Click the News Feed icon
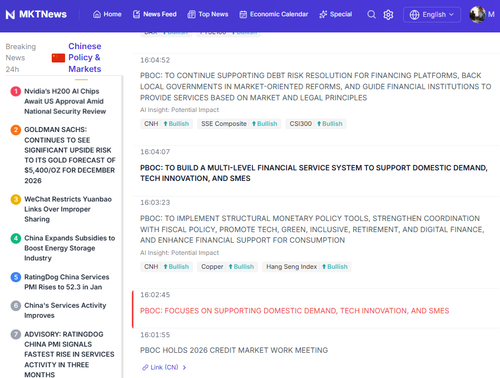The width and height of the screenshot is (500, 378). 136,14
